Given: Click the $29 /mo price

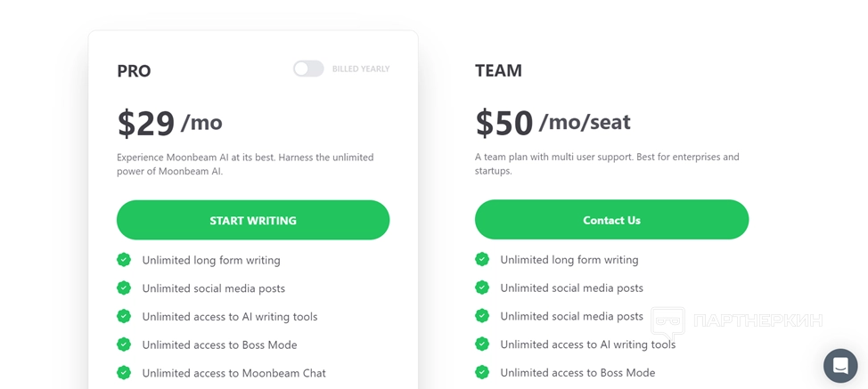Looking at the screenshot, I should (x=169, y=123).
